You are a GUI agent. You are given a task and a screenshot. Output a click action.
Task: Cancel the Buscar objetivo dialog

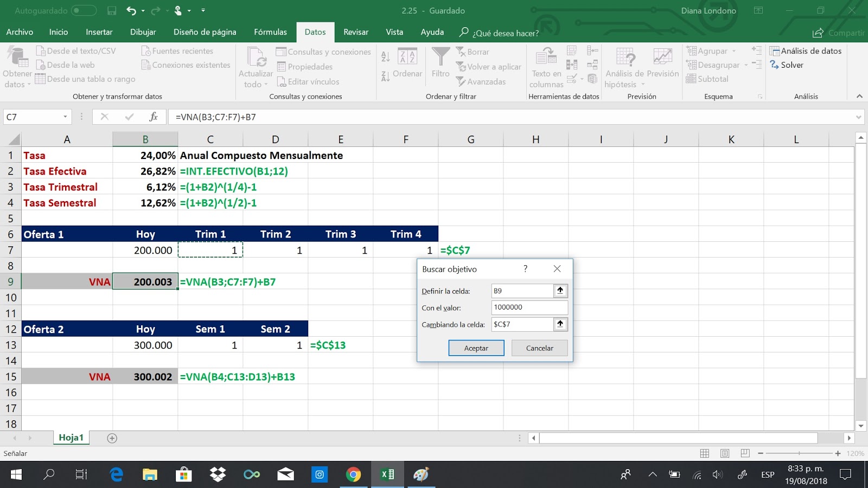pyautogui.click(x=539, y=348)
